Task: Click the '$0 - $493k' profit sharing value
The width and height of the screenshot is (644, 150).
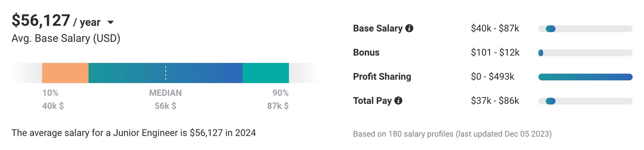Action: (x=492, y=77)
